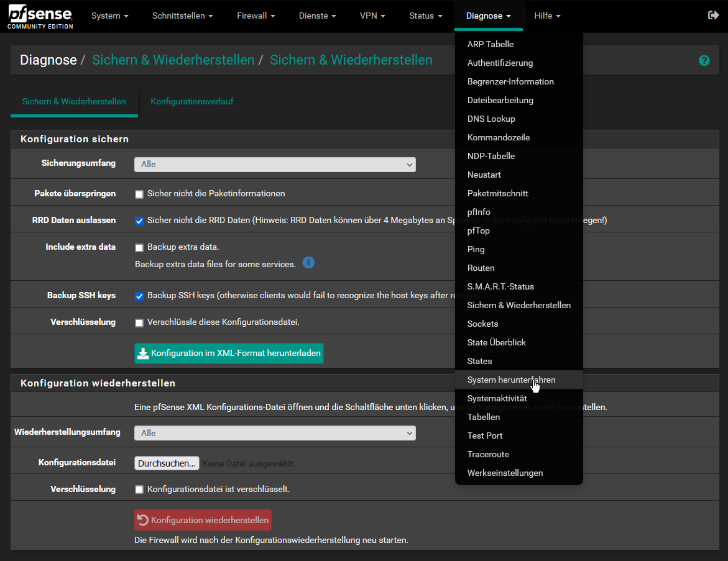Image resolution: width=728 pixels, height=561 pixels.
Task: Click the red 'Konfiguration wiederherstellen' button
Action: point(203,520)
